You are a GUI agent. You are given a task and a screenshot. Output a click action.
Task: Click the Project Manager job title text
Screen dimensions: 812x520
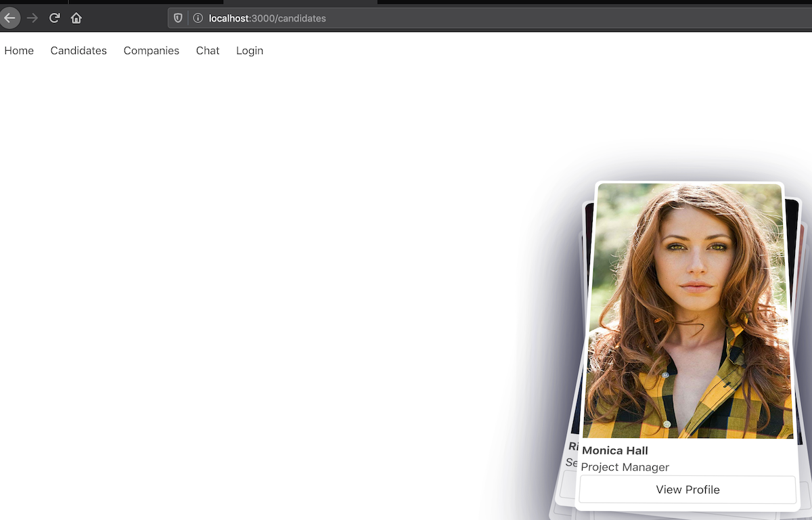pyautogui.click(x=625, y=467)
